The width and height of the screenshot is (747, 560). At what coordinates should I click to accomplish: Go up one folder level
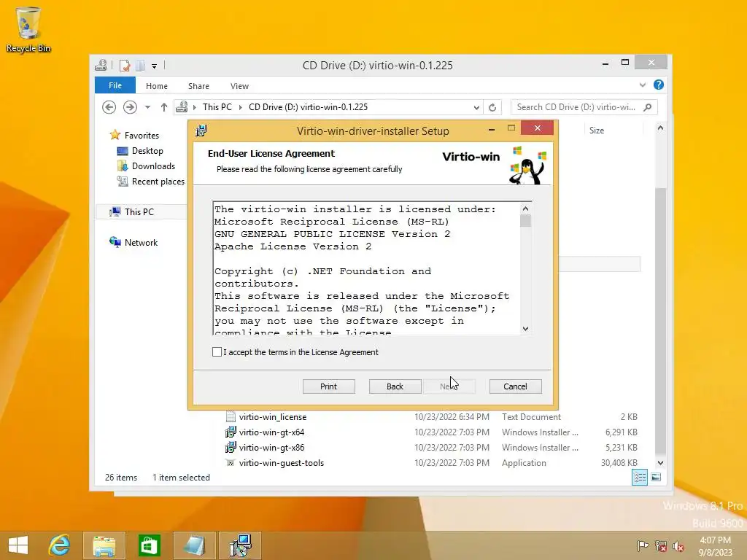coord(164,107)
